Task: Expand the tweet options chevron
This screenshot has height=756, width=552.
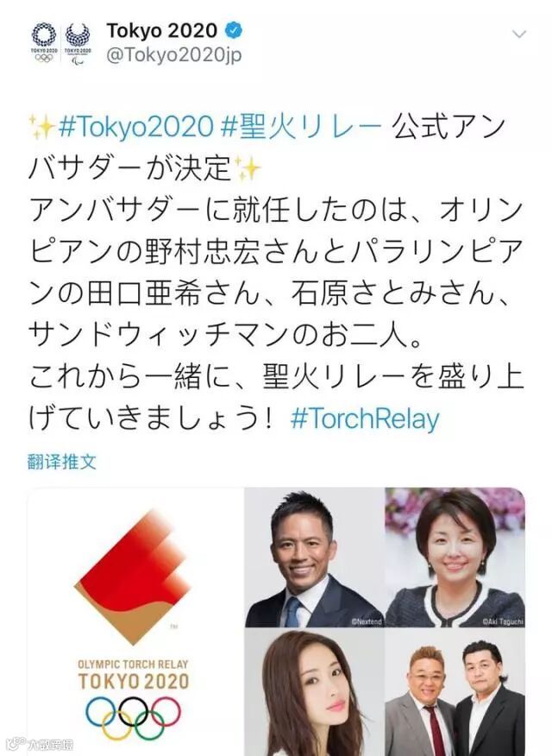Action: click(518, 35)
